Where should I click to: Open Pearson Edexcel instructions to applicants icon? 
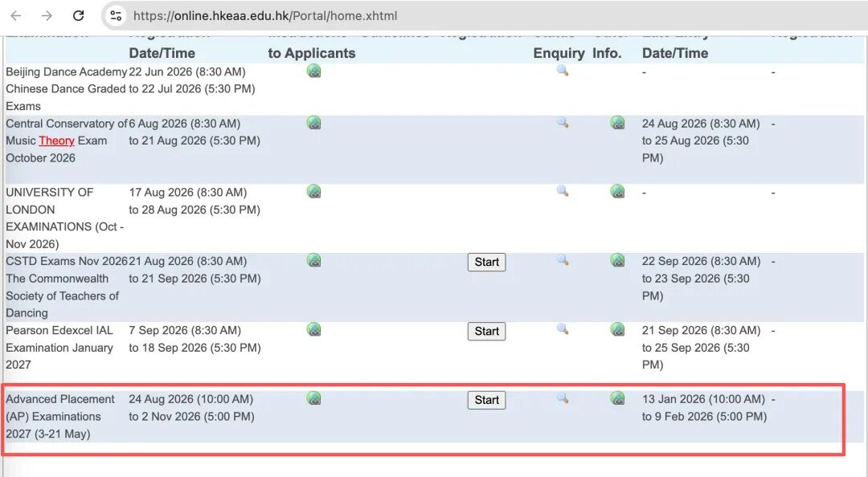pos(314,329)
